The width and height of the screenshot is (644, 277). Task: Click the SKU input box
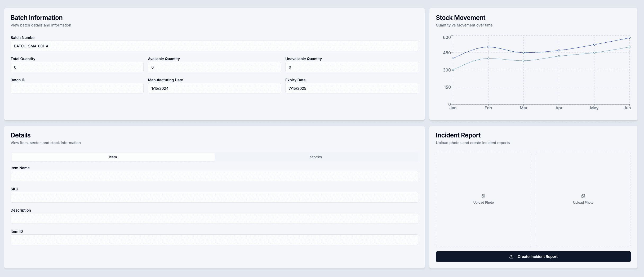point(214,197)
